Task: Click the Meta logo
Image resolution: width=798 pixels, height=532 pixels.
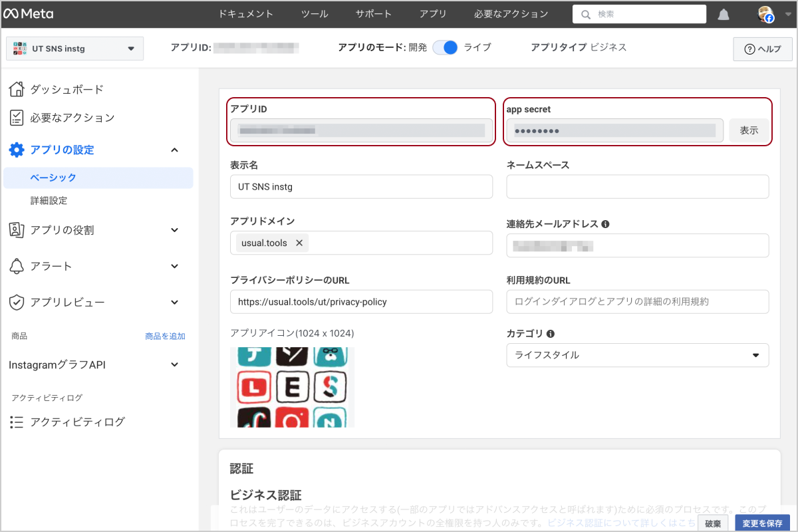Action: 28,14
